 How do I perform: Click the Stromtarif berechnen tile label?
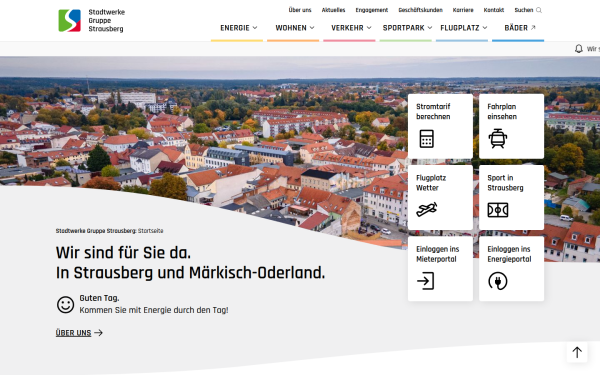[x=433, y=111]
